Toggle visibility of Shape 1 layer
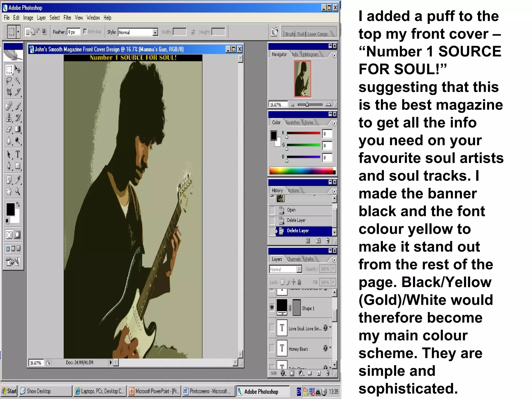532x399 pixels. pos(272,308)
